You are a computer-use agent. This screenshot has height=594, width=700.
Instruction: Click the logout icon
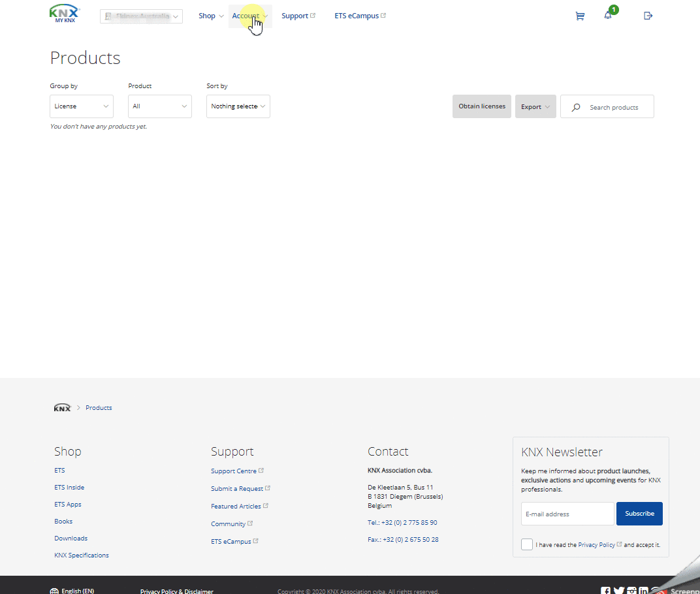pyautogui.click(x=648, y=16)
